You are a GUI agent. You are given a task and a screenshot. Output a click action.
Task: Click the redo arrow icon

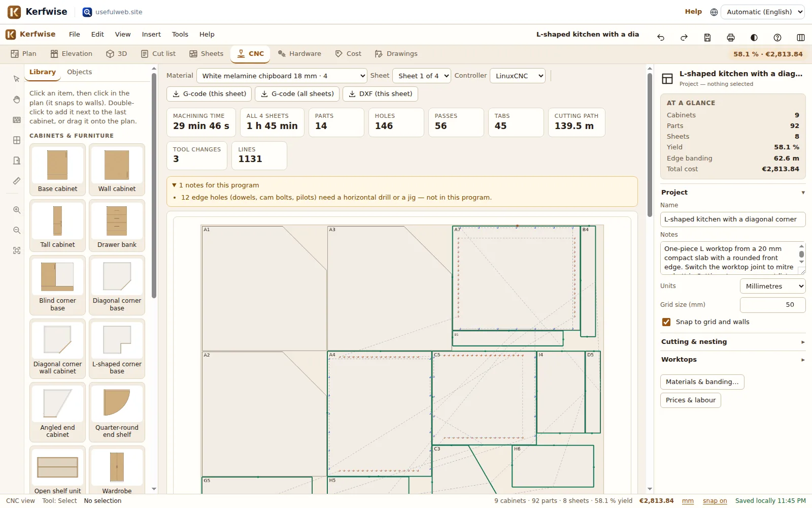point(684,38)
